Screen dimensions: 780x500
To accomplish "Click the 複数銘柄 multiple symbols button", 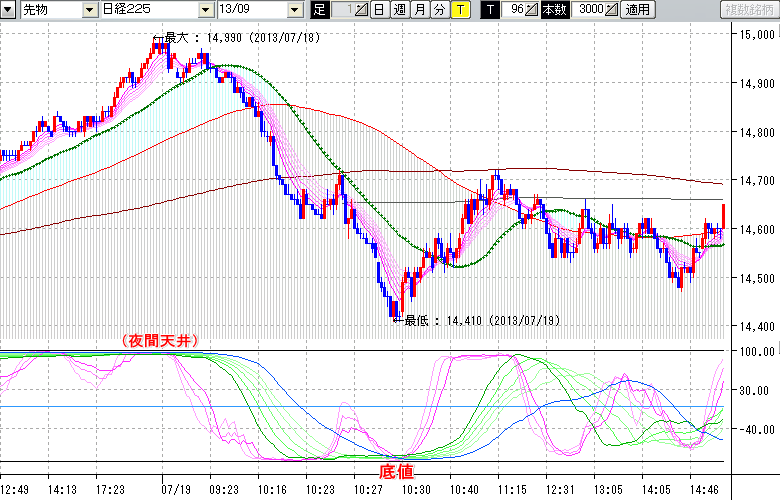I will [x=748, y=10].
